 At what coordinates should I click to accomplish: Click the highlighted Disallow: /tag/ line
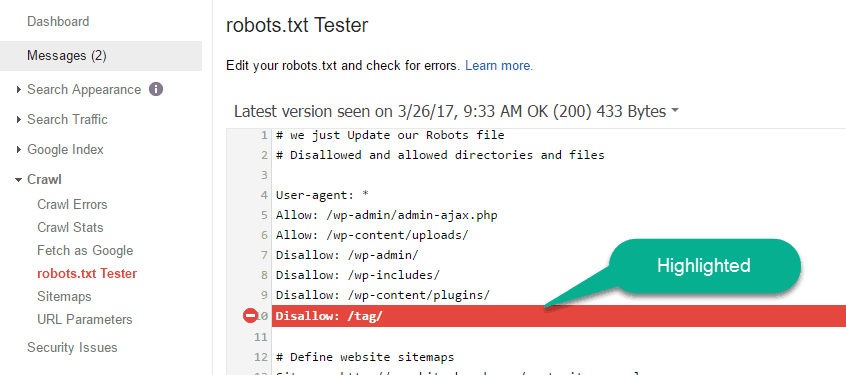[x=559, y=316]
